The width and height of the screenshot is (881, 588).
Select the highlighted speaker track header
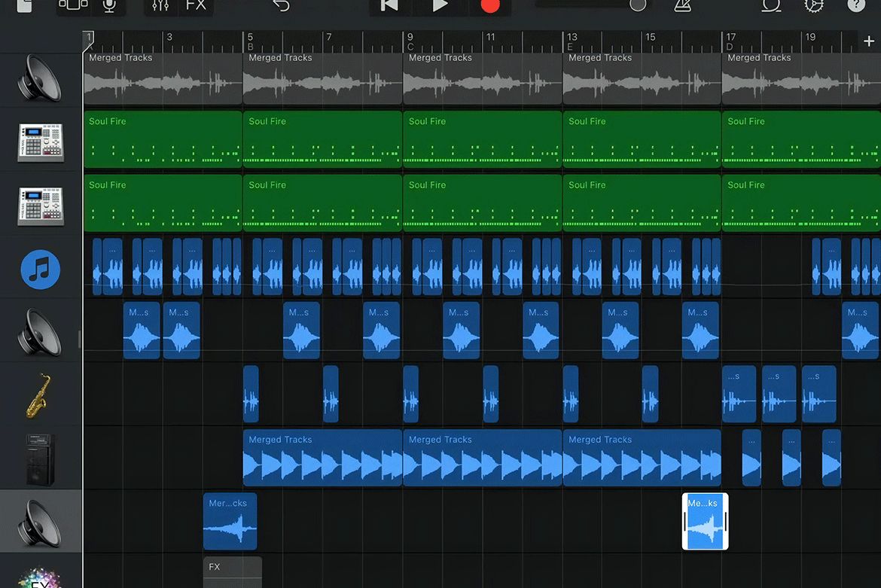(41, 522)
